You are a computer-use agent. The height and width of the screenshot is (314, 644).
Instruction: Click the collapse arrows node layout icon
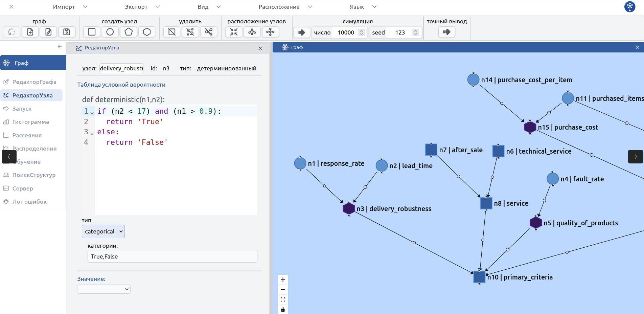pos(234,32)
